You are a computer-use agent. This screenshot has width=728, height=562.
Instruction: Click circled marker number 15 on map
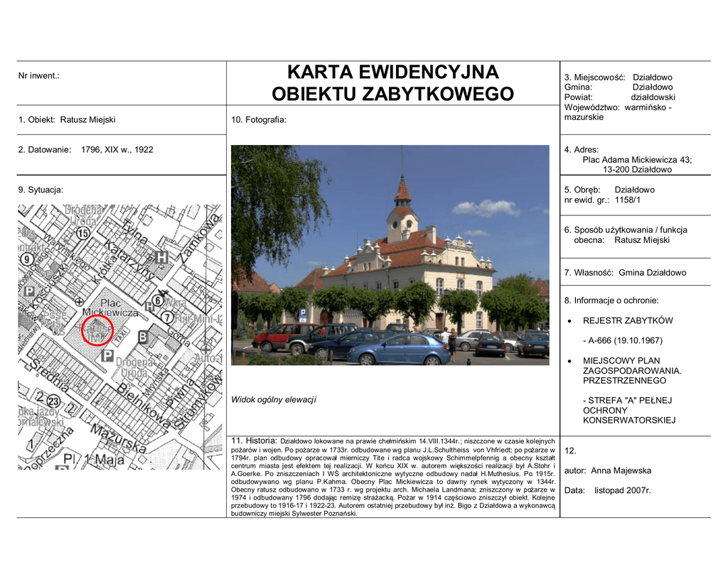(x=83, y=233)
